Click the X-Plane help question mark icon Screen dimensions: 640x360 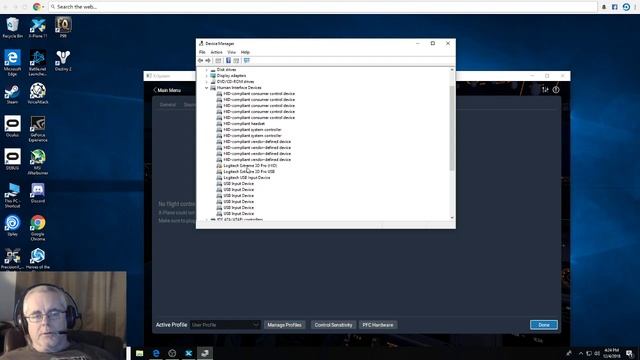pyautogui.click(x=556, y=90)
